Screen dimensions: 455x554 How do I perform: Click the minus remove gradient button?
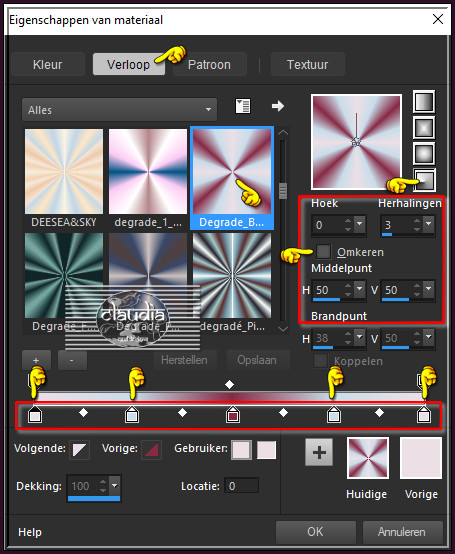[x=72, y=360]
